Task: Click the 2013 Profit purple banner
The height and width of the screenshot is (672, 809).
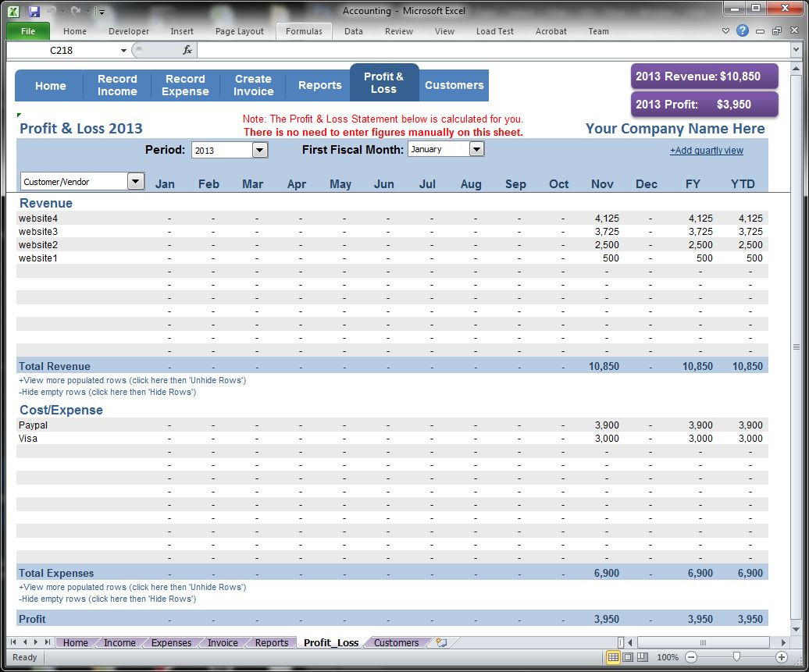Action: 704,104
